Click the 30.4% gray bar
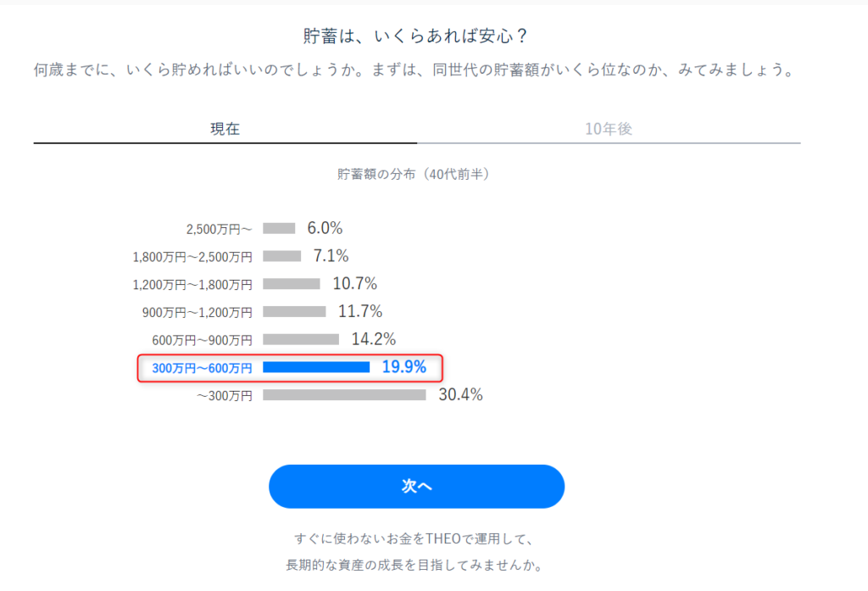 tap(344, 395)
